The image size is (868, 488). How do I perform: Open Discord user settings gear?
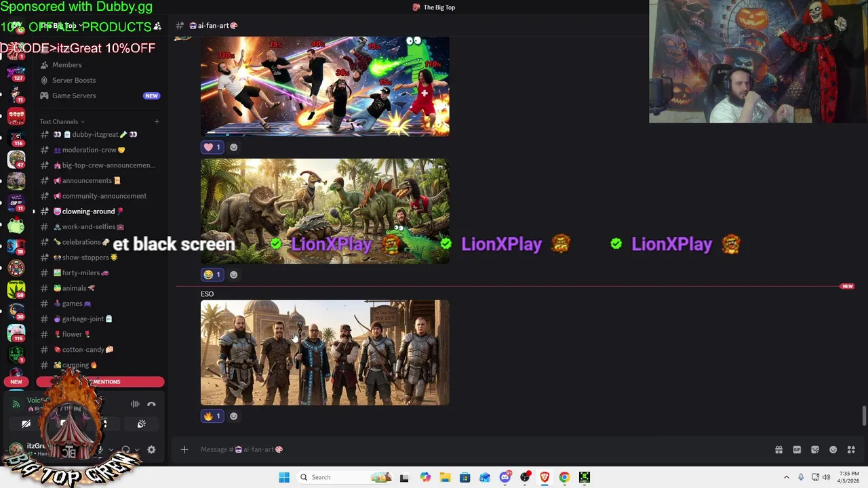pos(151,449)
